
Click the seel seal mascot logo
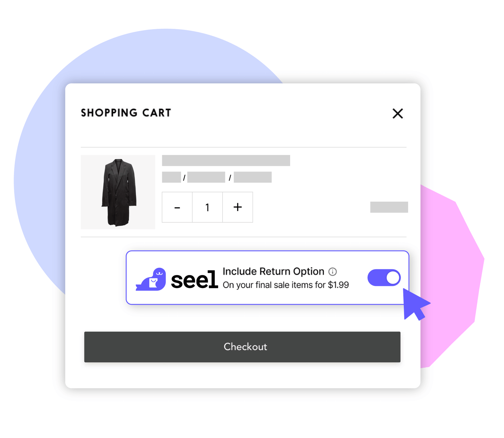151,279
